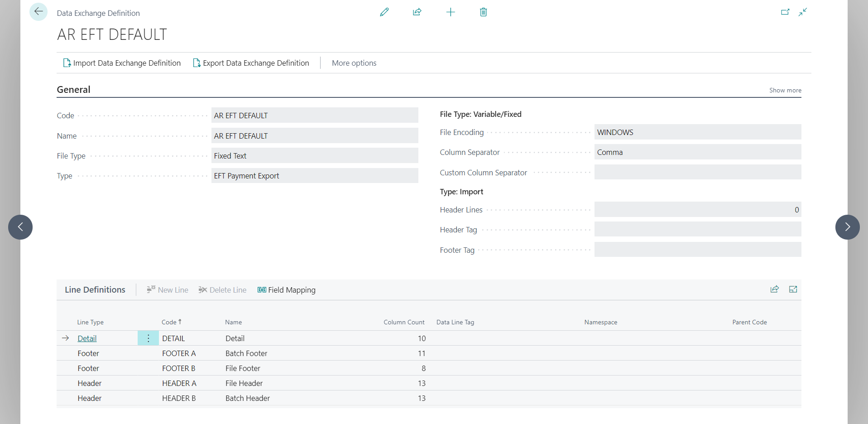Image resolution: width=868 pixels, height=424 pixels.
Task: Sort by Line Type column header
Action: coord(90,322)
